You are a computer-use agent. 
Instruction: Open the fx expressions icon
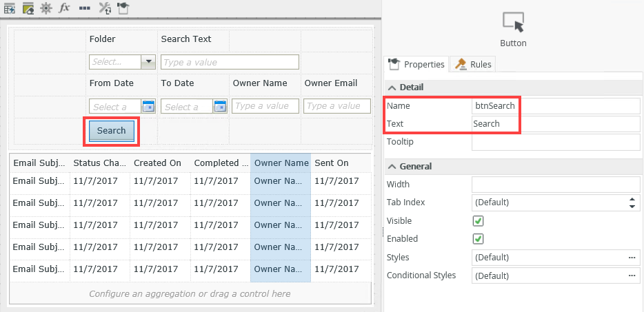(x=64, y=8)
